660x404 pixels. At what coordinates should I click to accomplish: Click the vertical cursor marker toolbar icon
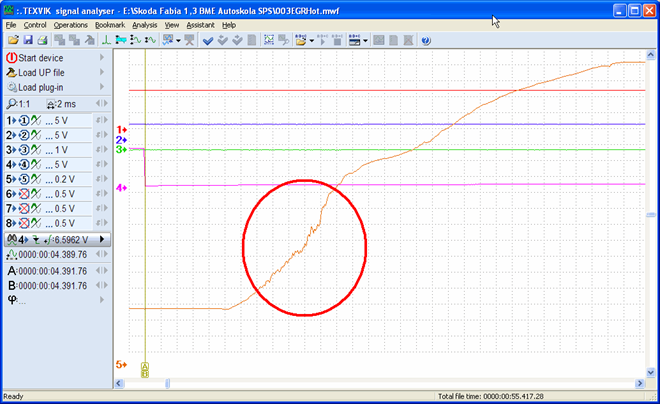point(106,40)
